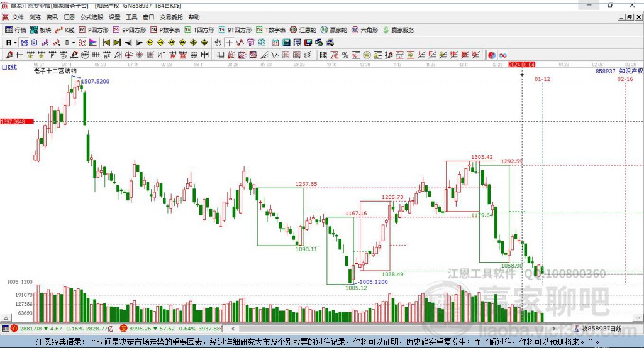Open the 文件 menu
644x348 pixels.
point(18,17)
